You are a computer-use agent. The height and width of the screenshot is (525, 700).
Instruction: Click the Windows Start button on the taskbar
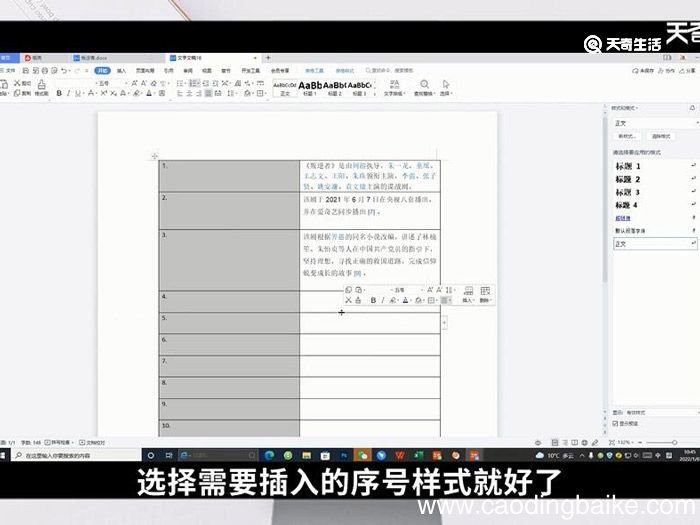tap(3, 455)
